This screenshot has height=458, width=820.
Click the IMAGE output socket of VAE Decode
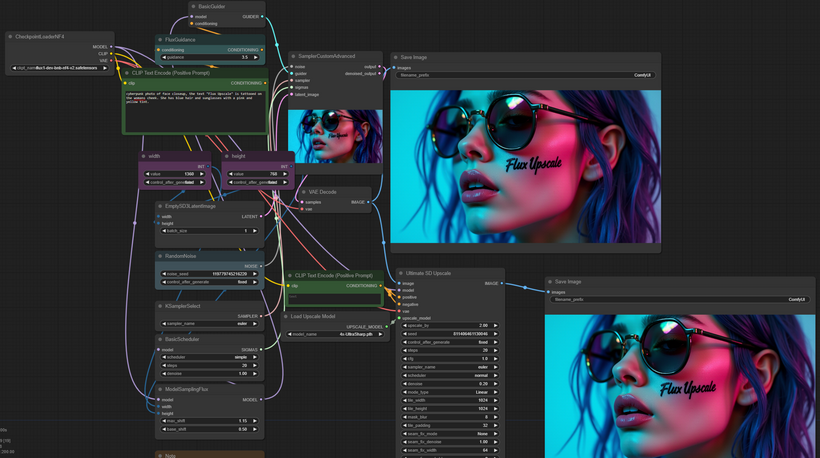367,201
